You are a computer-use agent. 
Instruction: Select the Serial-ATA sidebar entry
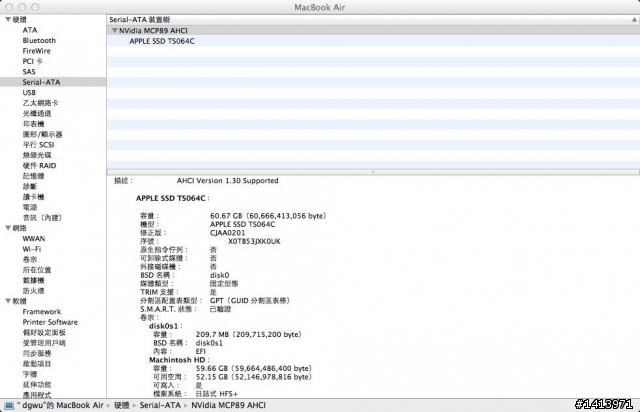[53, 82]
